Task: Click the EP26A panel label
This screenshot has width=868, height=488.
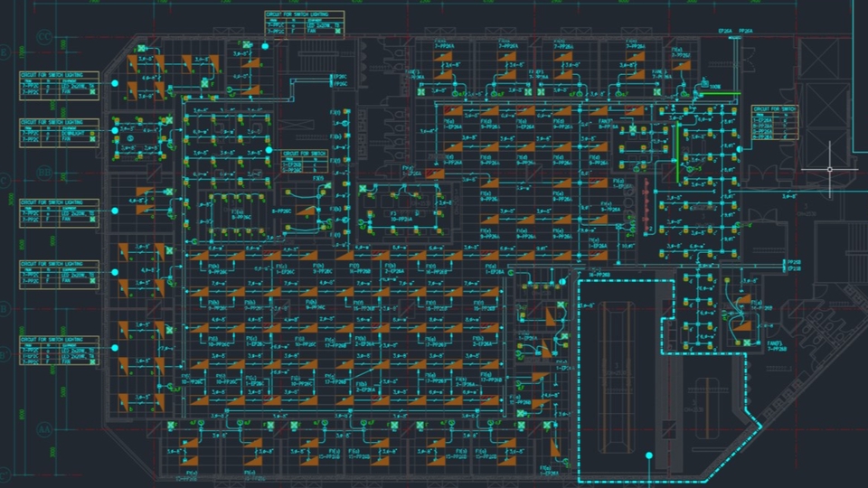Action: [725, 32]
